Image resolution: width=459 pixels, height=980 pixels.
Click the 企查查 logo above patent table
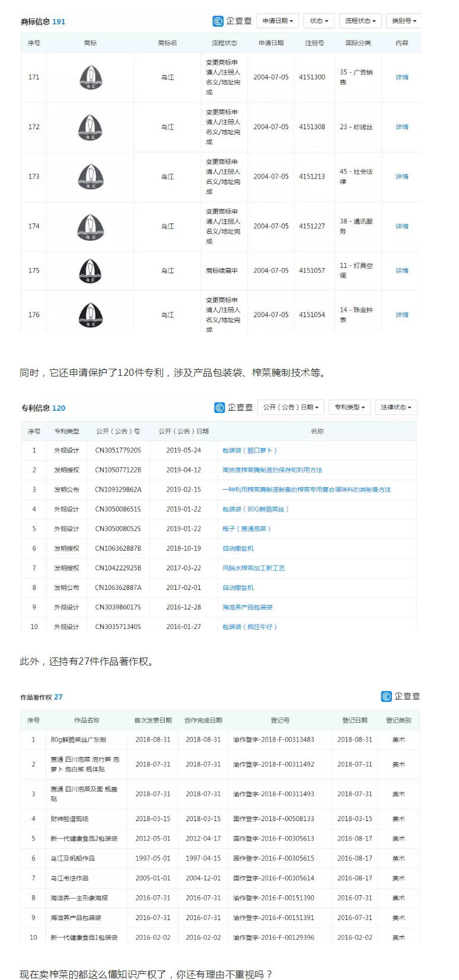point(234,407)
